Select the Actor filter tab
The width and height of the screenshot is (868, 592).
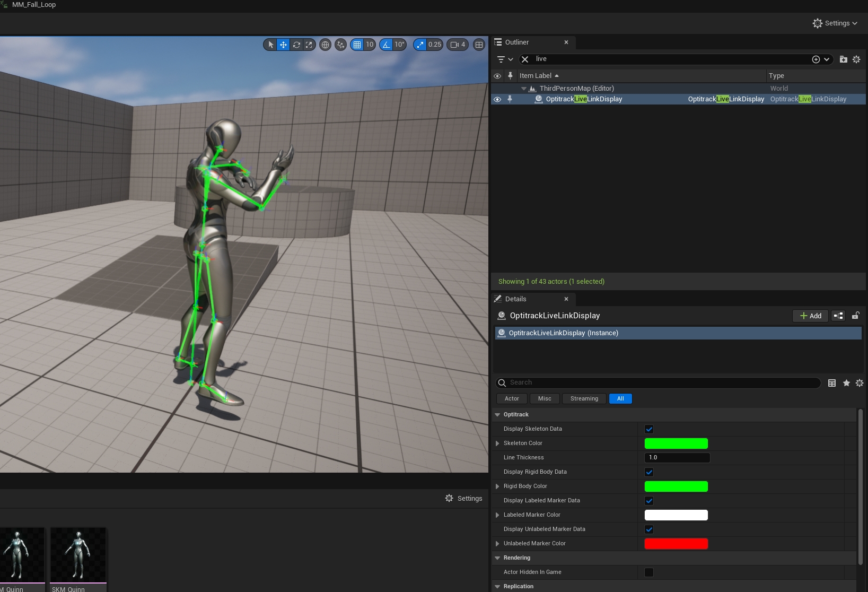pyautogui.click(x=512, y=399)
